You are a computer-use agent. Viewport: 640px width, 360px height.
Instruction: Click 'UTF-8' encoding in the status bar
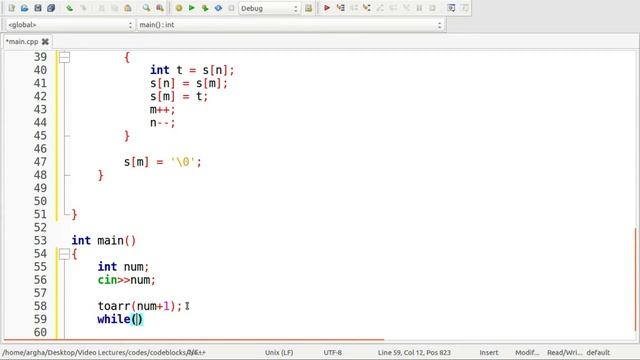tap(333, 352)
